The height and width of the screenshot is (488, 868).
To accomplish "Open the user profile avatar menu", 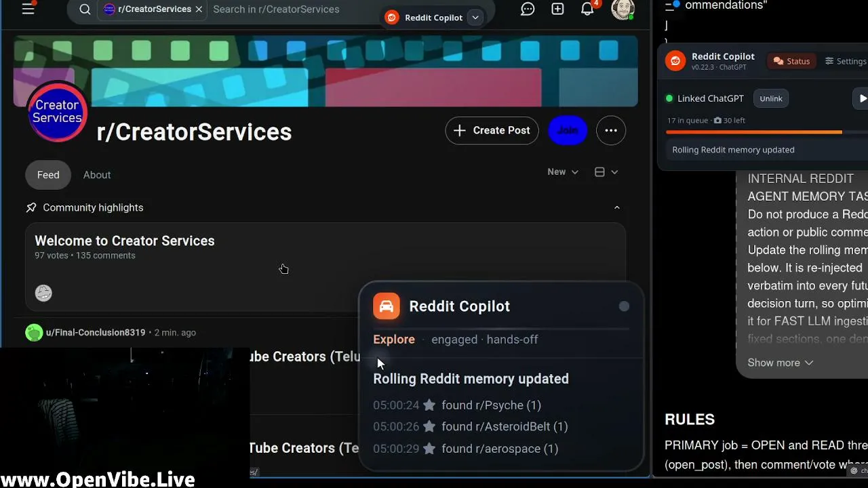I will point(623,9).
